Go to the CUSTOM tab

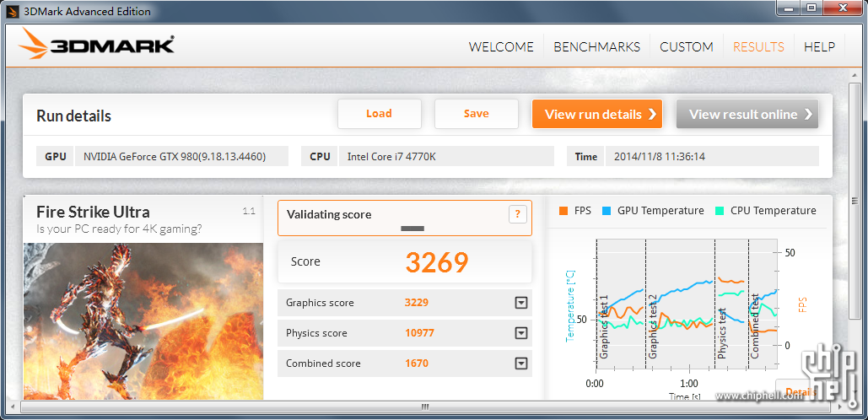(687, 47)
